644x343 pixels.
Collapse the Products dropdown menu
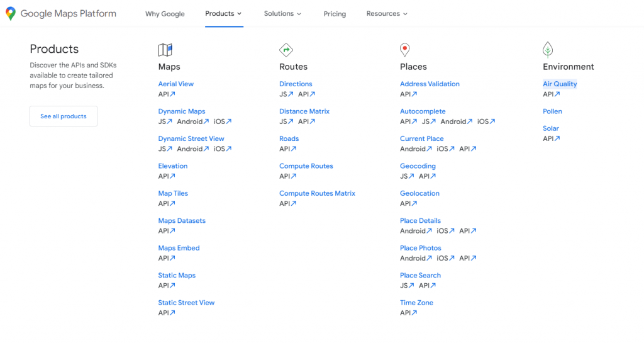point(223,13)
